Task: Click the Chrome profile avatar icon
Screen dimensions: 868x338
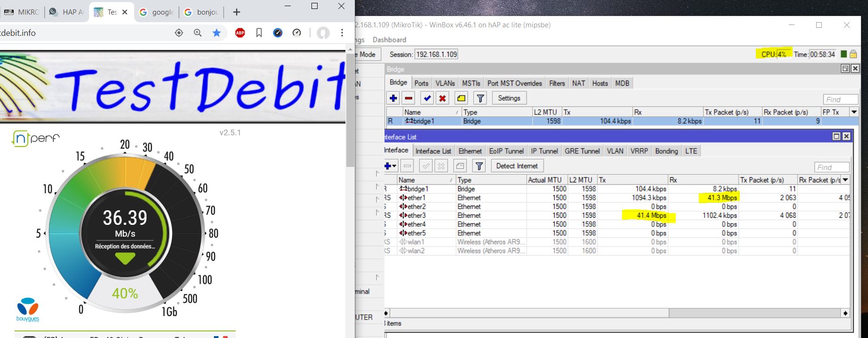Action: [323, 33]
